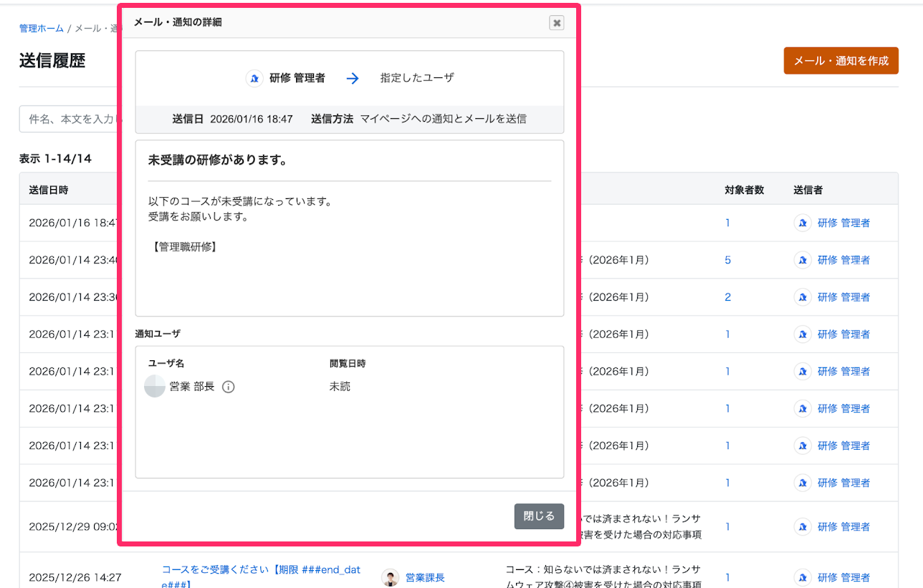Click the 表示 1-14/14 count text
The image size is (923, 588).
(55, 159)
